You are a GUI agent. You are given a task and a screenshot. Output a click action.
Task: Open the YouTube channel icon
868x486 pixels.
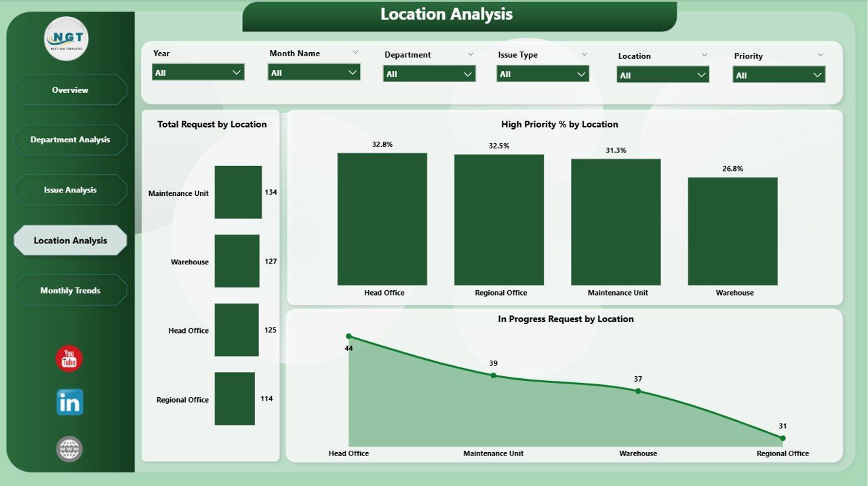[68, 359]
